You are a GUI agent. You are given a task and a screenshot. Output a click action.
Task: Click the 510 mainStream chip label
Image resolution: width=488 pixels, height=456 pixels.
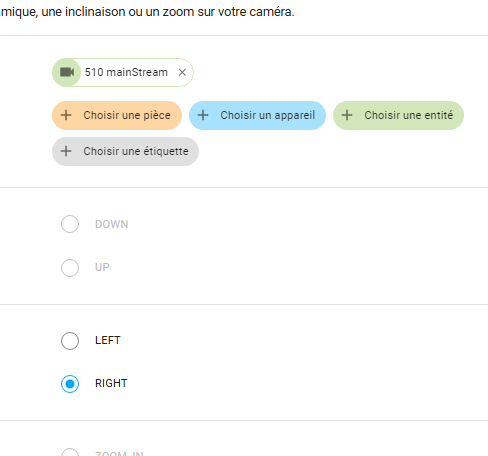pos(126,72)
